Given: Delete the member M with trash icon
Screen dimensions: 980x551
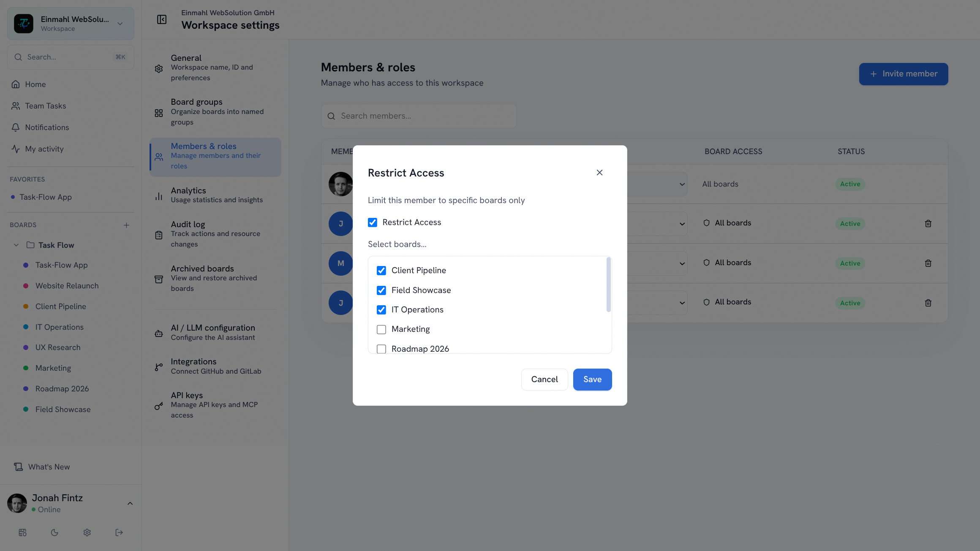Looking at the screenshot, I should pos(928,263).
